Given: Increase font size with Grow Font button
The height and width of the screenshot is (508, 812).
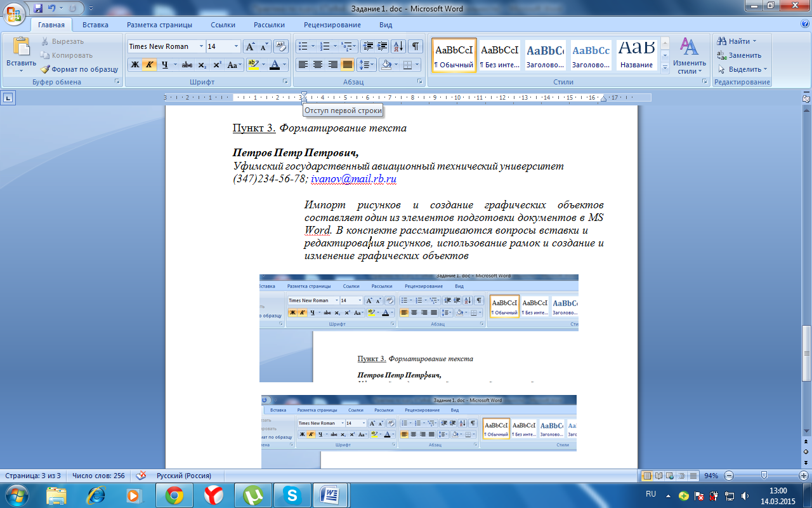Looking at the screenshot, I should [250, 46].
